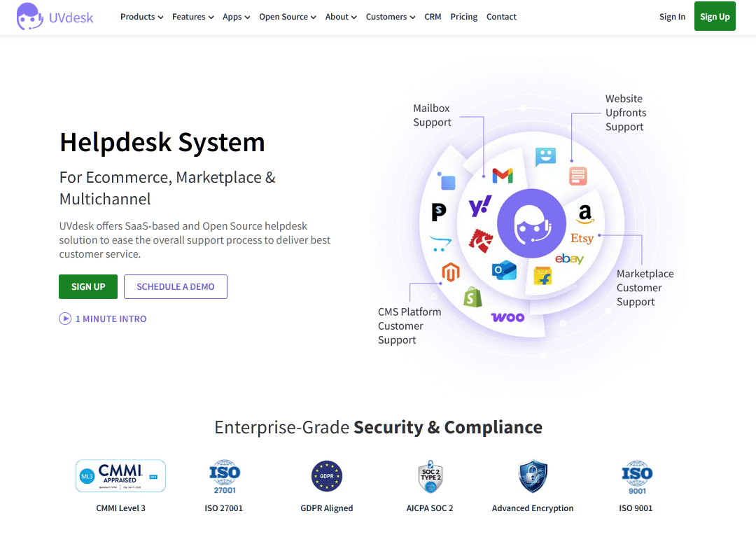
Task: Click the Shopify bag icon
Action: pyautogui.click(x=472, y=297)
